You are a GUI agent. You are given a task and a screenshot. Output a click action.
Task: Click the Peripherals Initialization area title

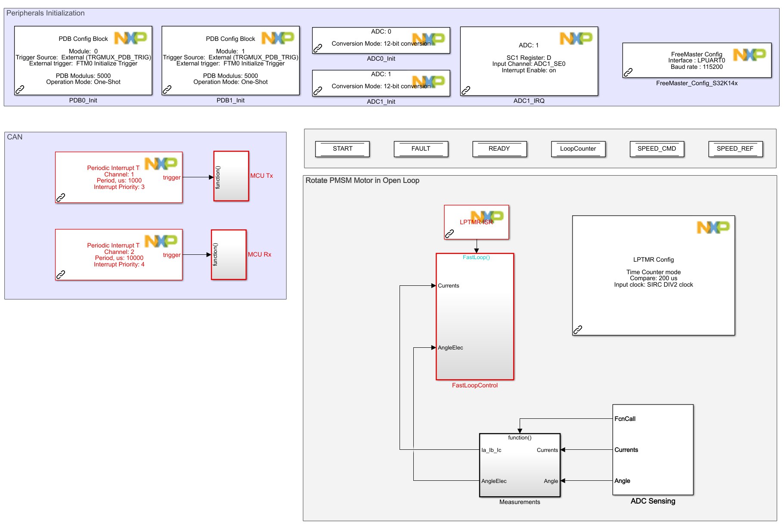44,13
